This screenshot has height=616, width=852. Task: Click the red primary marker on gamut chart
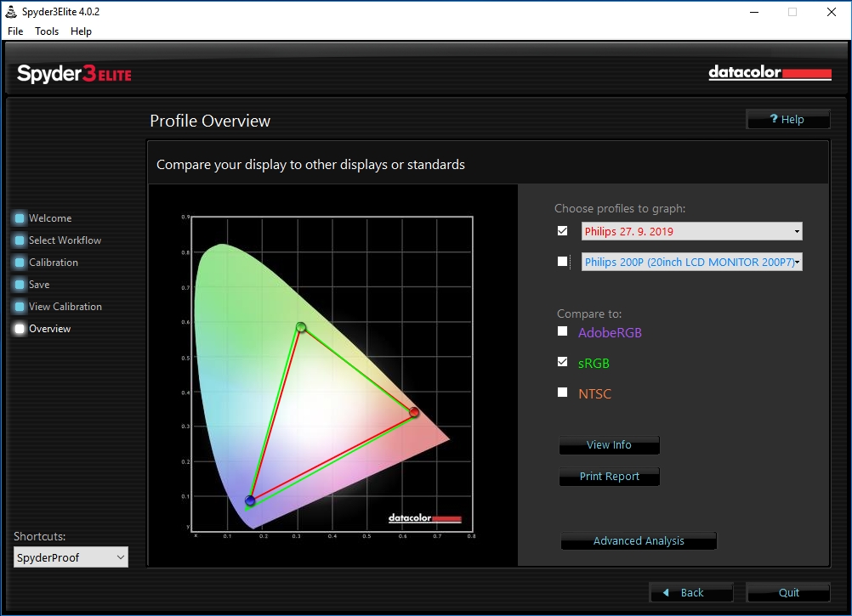click(414, 412)
